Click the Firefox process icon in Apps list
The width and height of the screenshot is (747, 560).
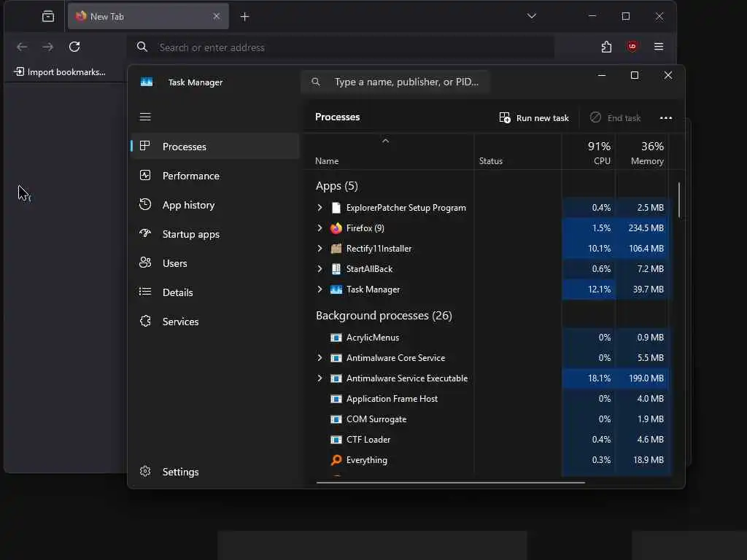(x=336, y=228)
